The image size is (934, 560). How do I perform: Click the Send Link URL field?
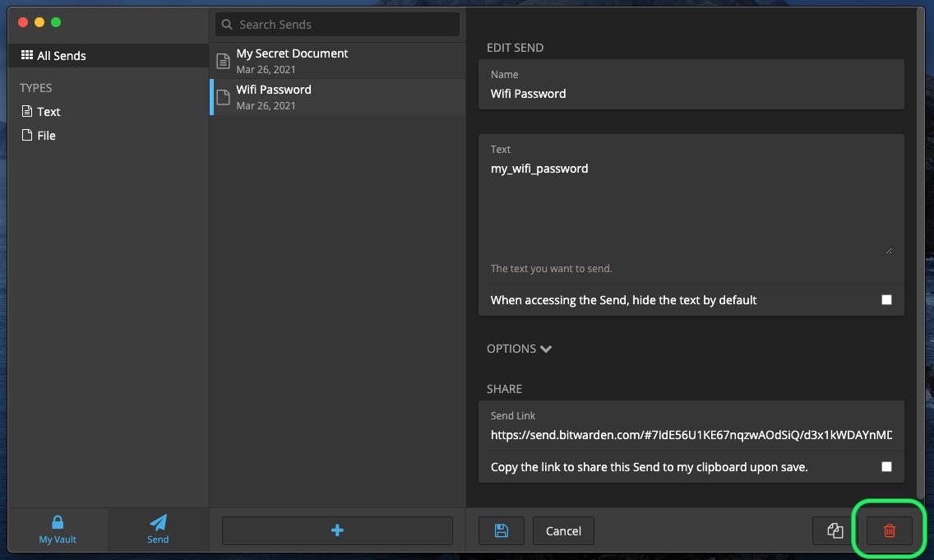click(x=691, y=435)
